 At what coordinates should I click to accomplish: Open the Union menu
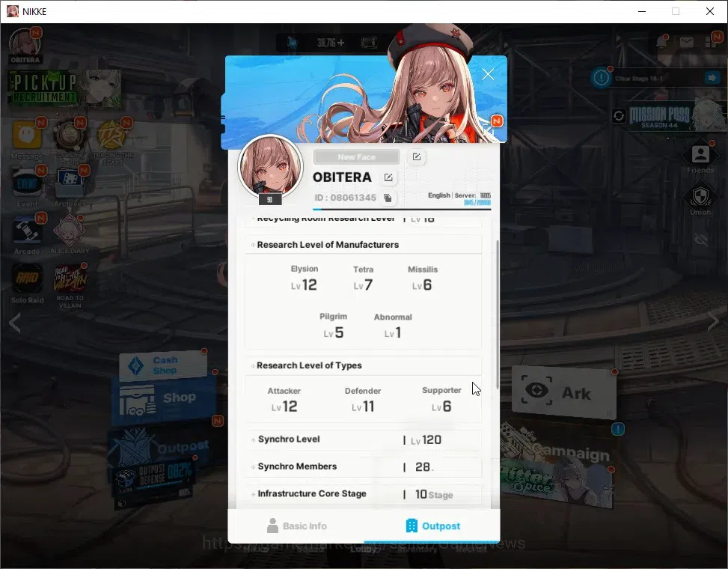[x=700, y=200]
